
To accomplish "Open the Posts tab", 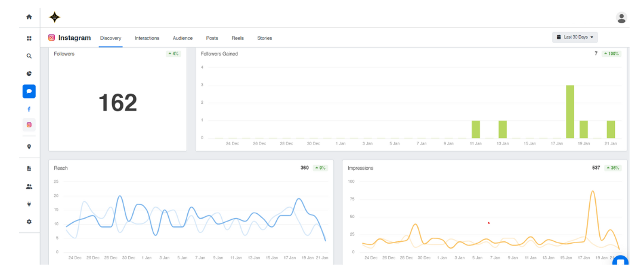I will (x=212, y=38).
